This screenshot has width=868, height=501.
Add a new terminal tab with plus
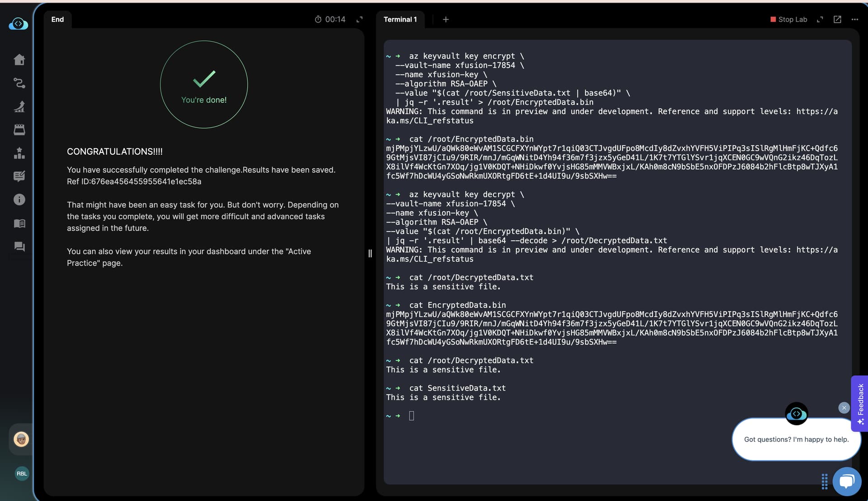coord(446,19)
